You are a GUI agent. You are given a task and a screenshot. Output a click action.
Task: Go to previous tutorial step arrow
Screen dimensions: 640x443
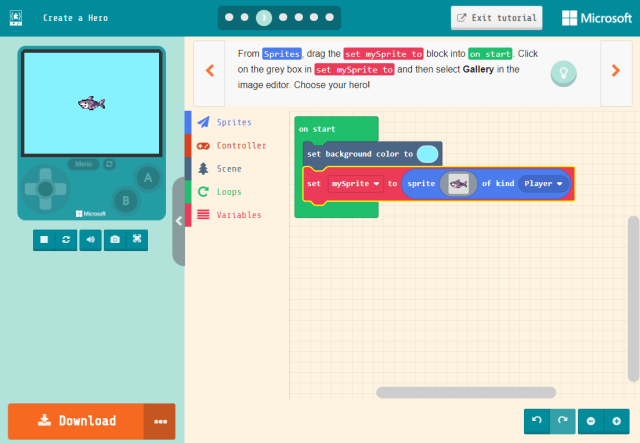coord(210,70)
